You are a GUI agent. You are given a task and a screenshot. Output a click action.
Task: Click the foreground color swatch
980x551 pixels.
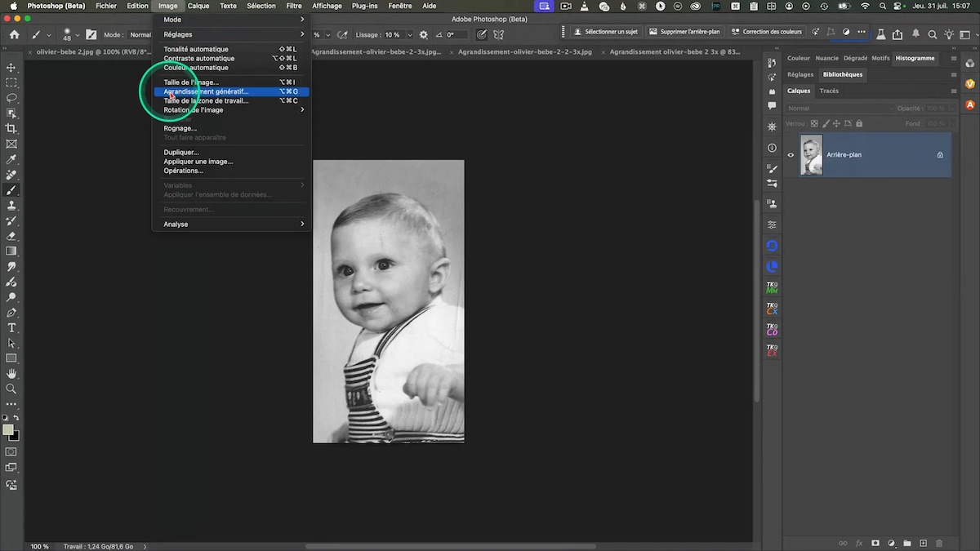[x=7, y=429]
